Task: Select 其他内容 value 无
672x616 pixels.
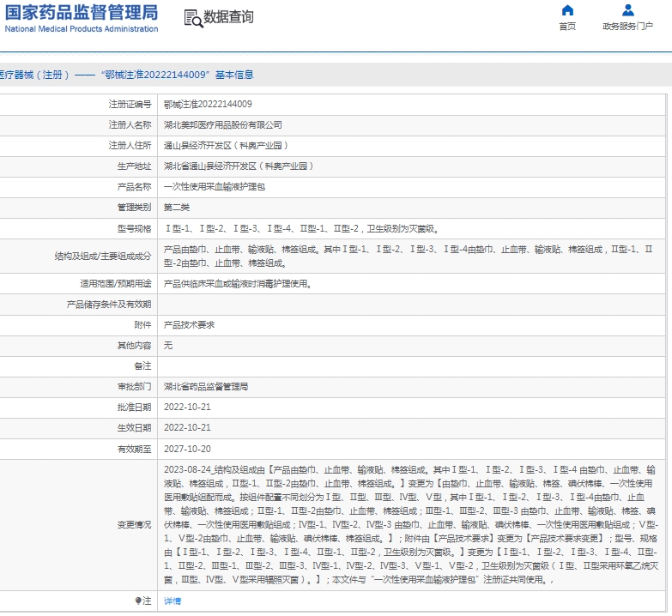Action: [x=168, y=345]
